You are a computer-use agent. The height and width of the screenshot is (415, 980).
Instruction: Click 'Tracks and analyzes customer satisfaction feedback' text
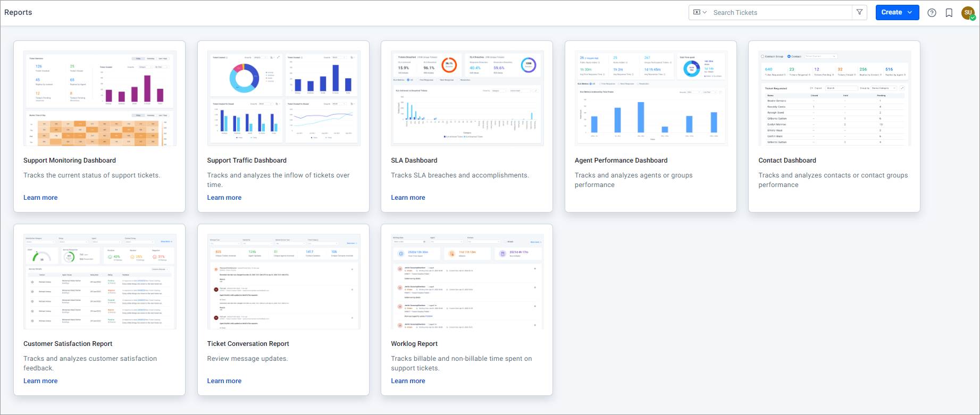(x=90, y=363)
